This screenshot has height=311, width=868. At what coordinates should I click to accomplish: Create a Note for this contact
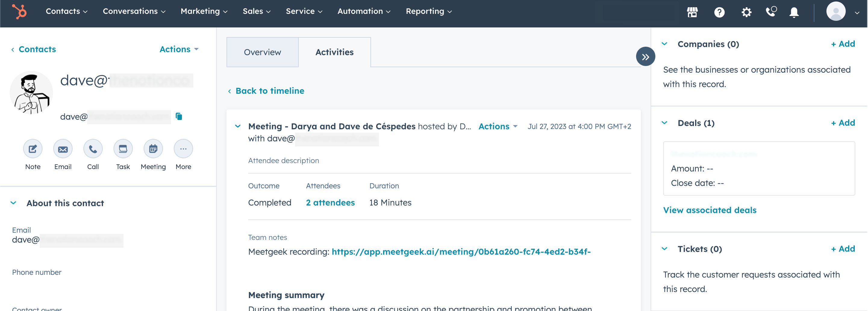click(x=33, y=149)
